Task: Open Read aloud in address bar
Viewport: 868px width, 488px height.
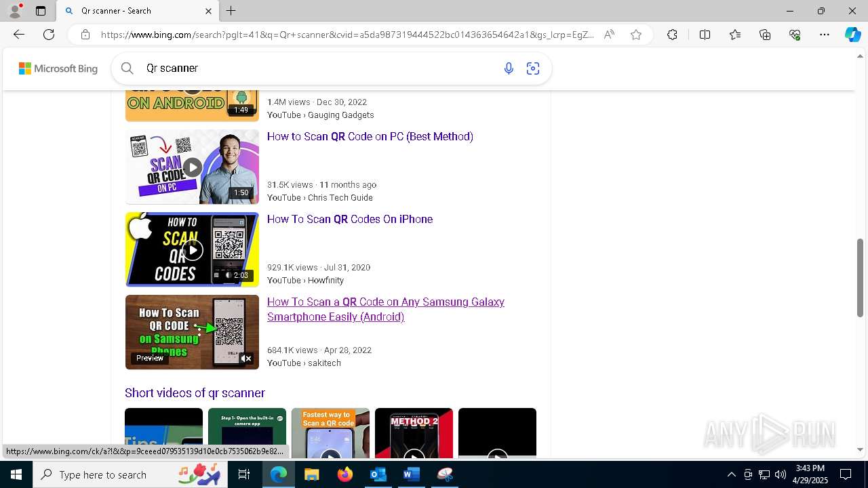Action: (609, 35)
